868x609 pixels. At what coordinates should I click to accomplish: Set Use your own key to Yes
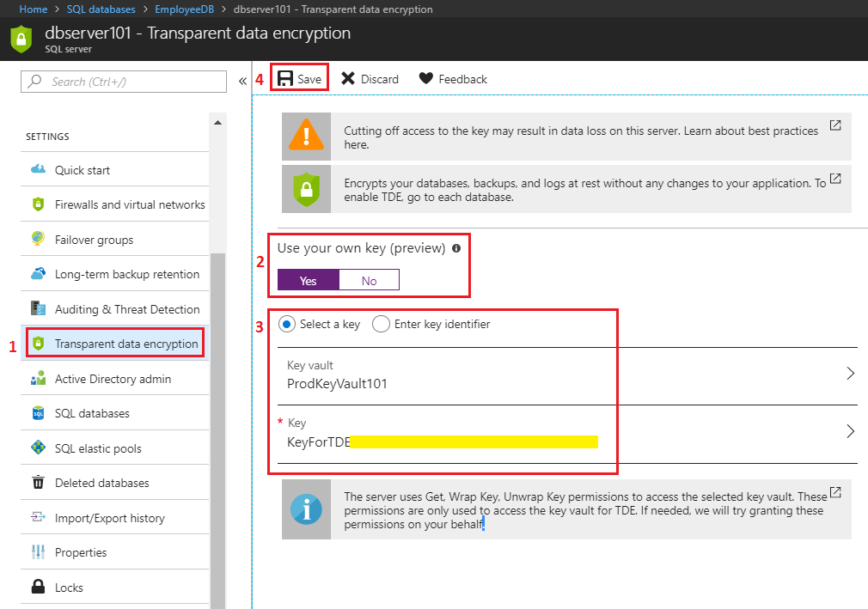(309, 280)
